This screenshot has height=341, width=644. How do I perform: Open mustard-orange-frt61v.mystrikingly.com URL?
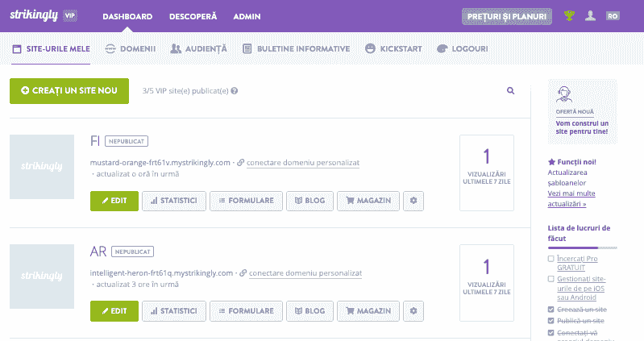(x=160, y=163)
